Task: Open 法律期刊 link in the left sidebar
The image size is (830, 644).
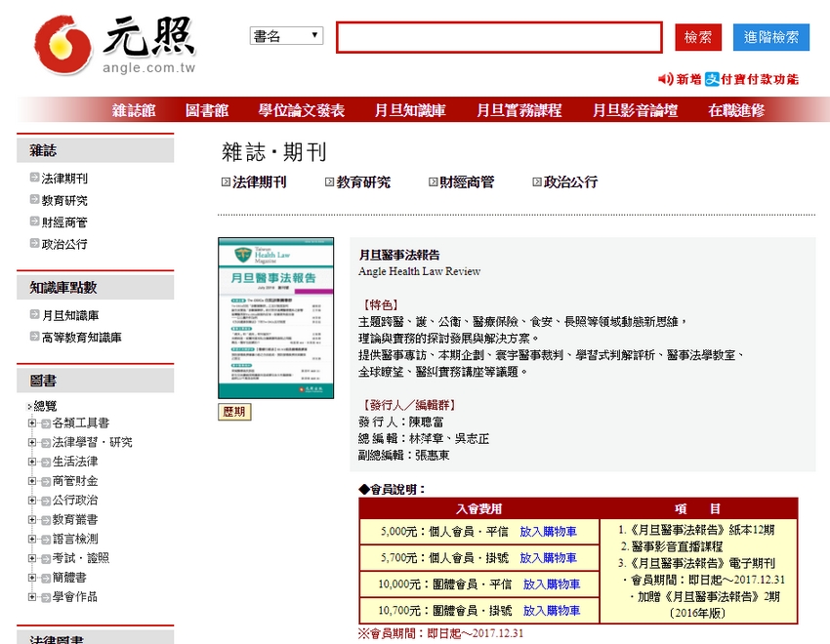Action: pos(64,179)
